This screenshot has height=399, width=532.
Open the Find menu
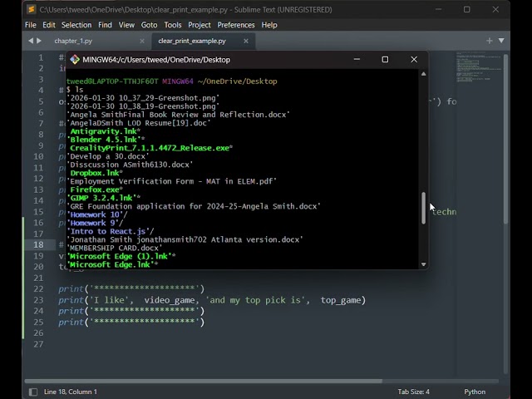(105, 25)
